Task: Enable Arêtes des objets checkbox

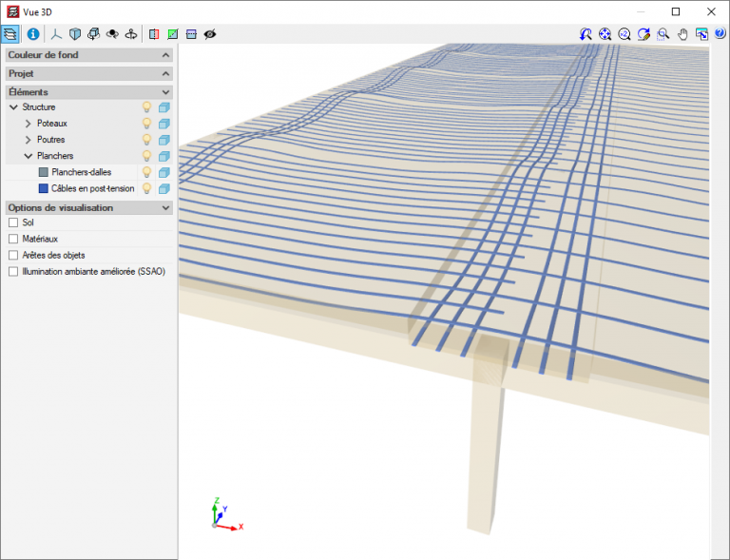Action: (x=13, y=255)
